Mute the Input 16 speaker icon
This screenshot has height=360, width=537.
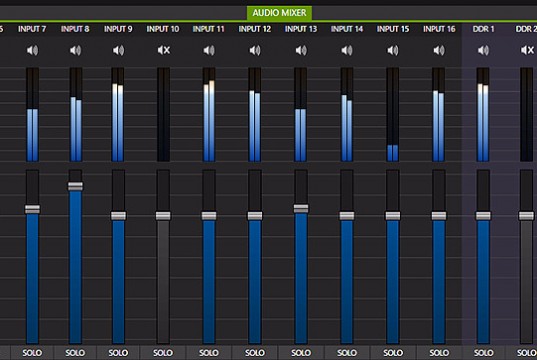click(x=439, y=51)
